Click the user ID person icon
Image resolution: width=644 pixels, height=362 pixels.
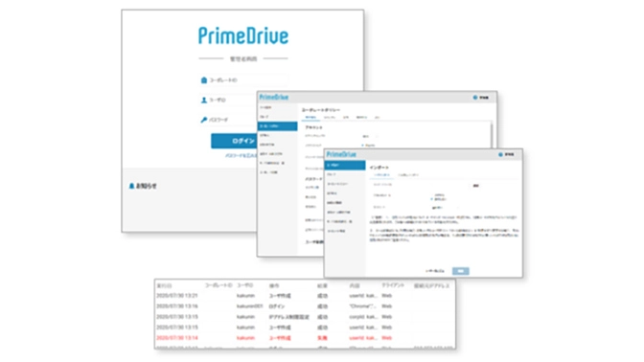(204, 100)
